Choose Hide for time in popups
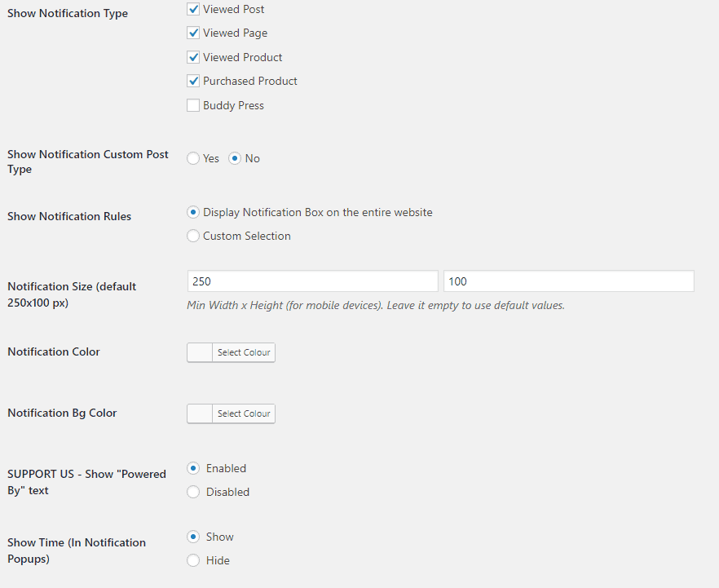 point(193,560)
